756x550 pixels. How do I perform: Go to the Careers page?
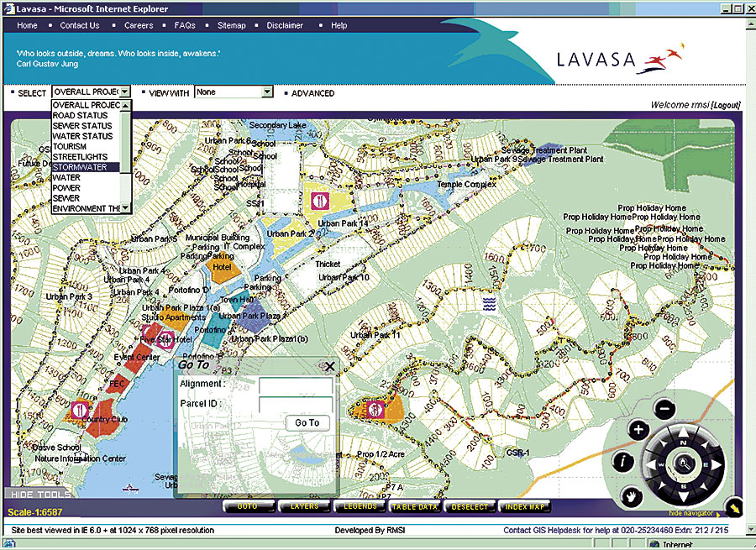tap(139, 25)
